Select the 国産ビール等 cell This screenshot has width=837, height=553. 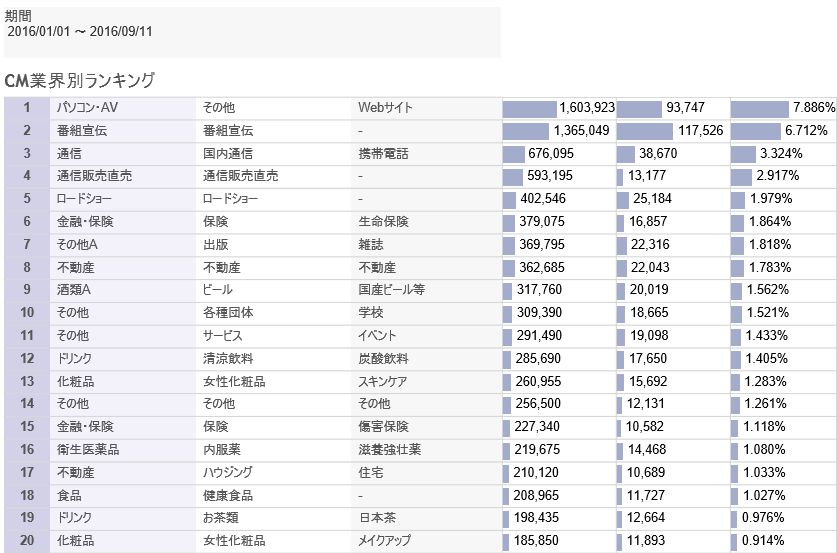[391, 290]
